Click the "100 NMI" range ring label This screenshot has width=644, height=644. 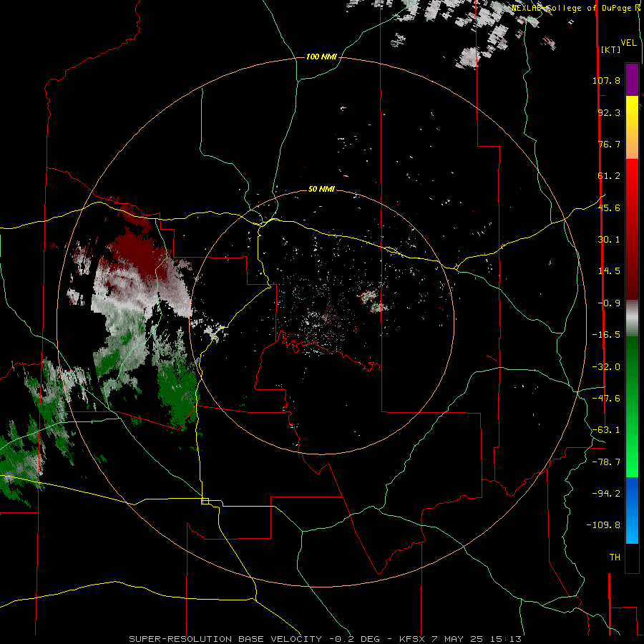point(321,57)
